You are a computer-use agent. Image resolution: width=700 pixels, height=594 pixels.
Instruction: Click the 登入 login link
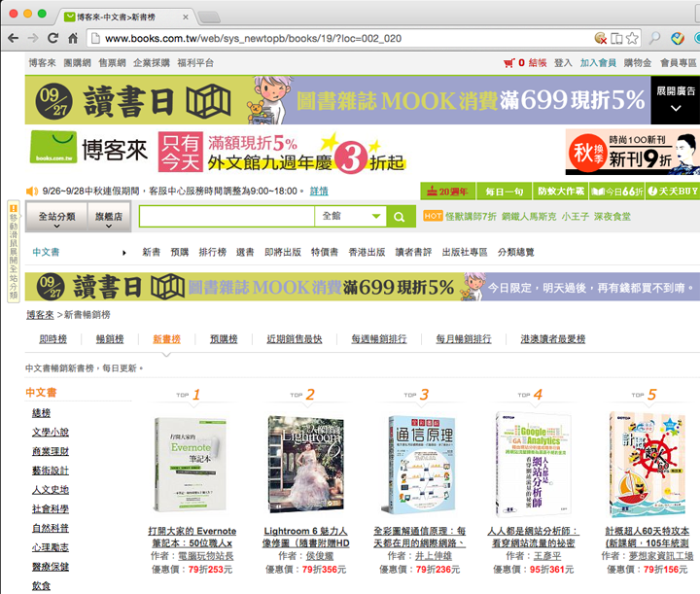click(563, 63)
